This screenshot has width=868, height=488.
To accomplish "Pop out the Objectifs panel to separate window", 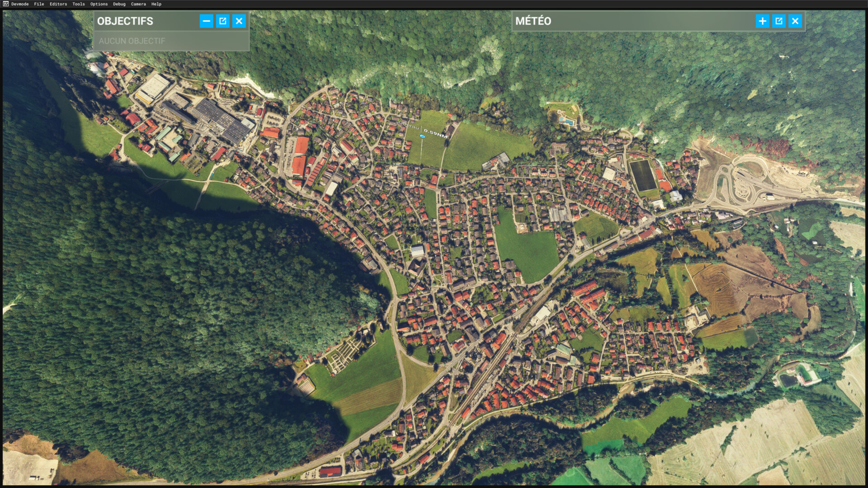I will coord(222,21).
